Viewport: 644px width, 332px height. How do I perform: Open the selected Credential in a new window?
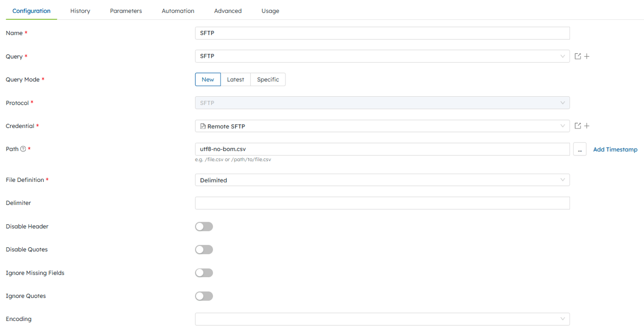pyautogui.click(x=578, y=126)
